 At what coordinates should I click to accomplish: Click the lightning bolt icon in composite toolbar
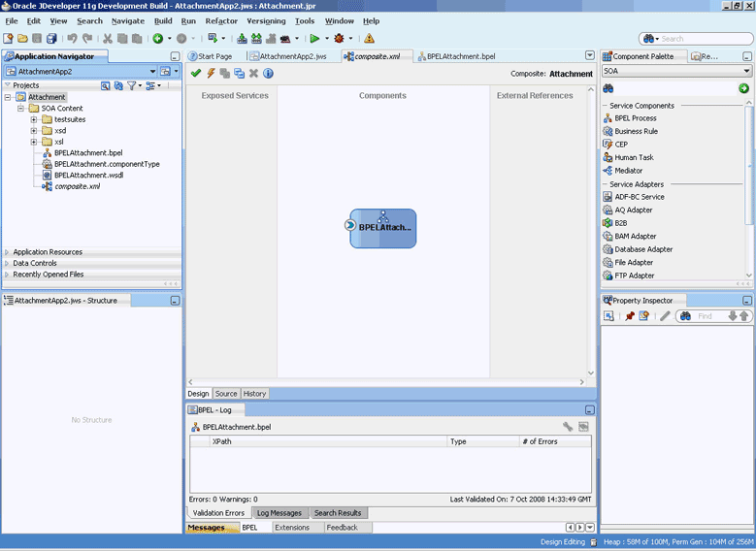(211, 74)
